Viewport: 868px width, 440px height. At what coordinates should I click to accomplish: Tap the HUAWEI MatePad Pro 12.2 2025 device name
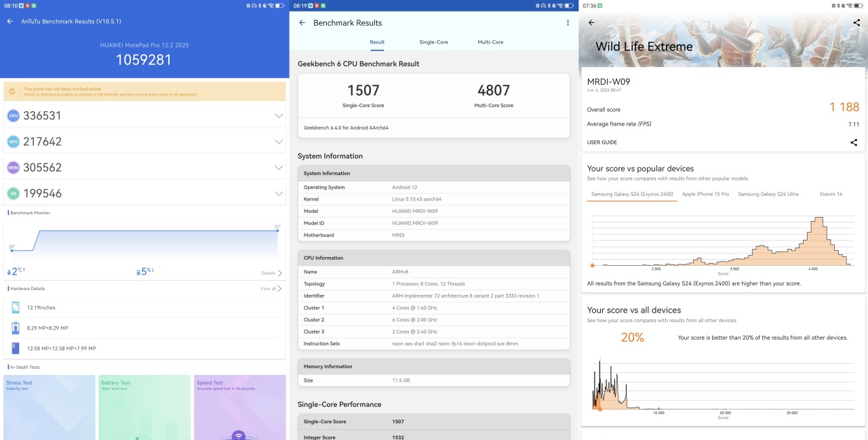point(144,44)
